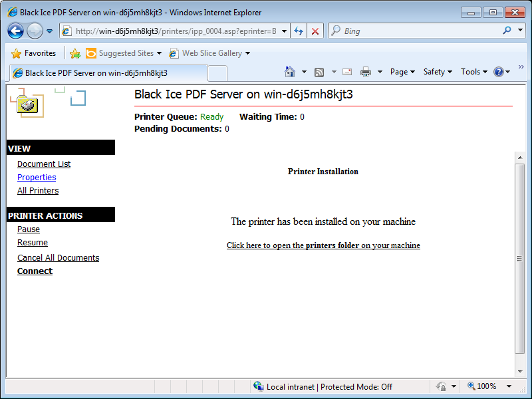Open the Tools dropdown menu

(473, 72)
